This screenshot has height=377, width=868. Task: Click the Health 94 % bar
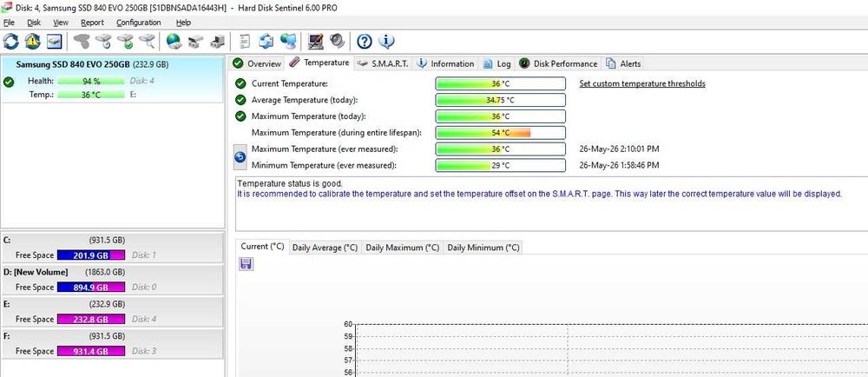(x=91, y=81)
